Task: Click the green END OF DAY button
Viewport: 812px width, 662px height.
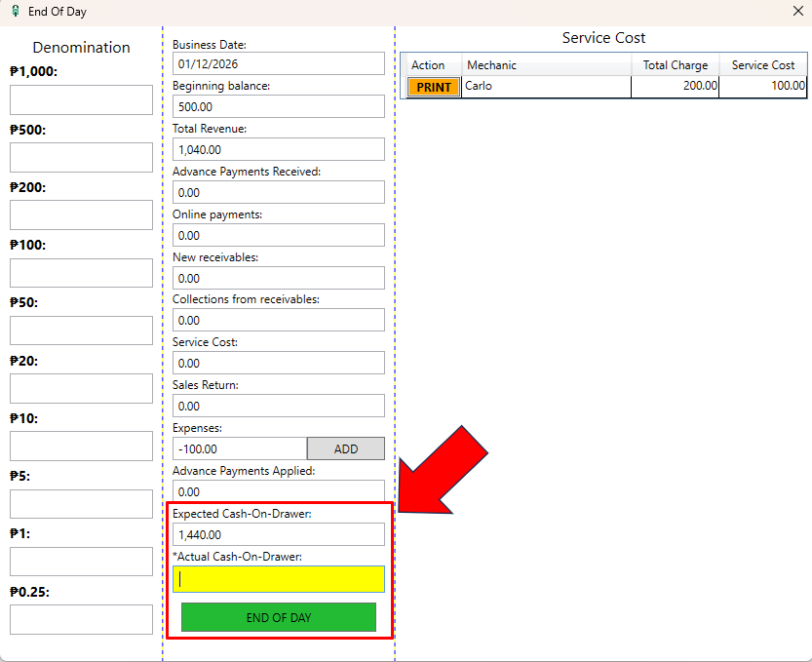Action: [278, 617]
